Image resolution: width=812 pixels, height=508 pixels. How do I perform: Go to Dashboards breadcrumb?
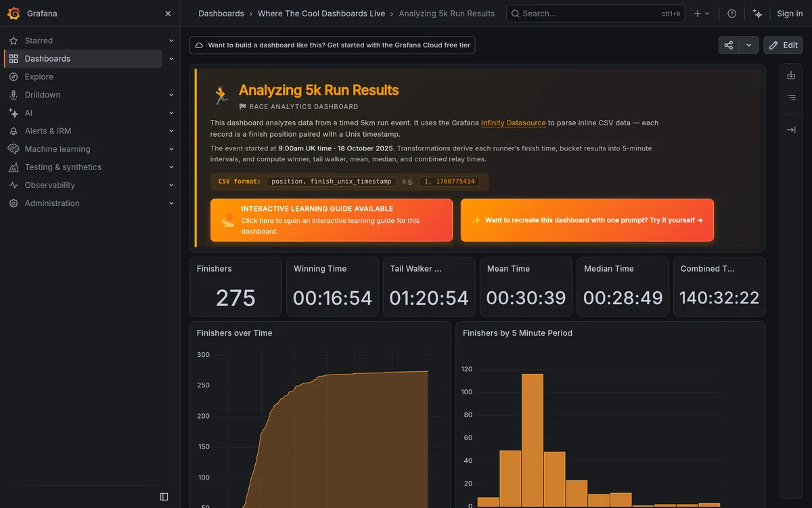(x=221, y=14)
